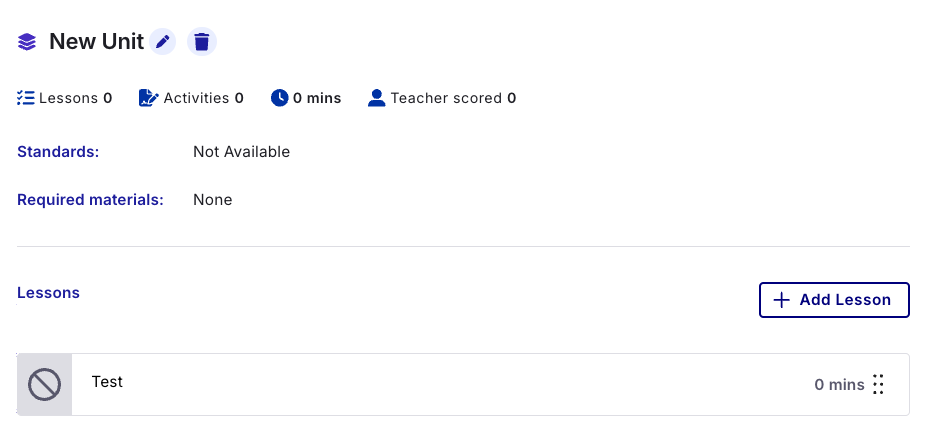The image size is (940, 444).
Task: Click the plus icon in Add Lesson
Action: coord(782,300)
